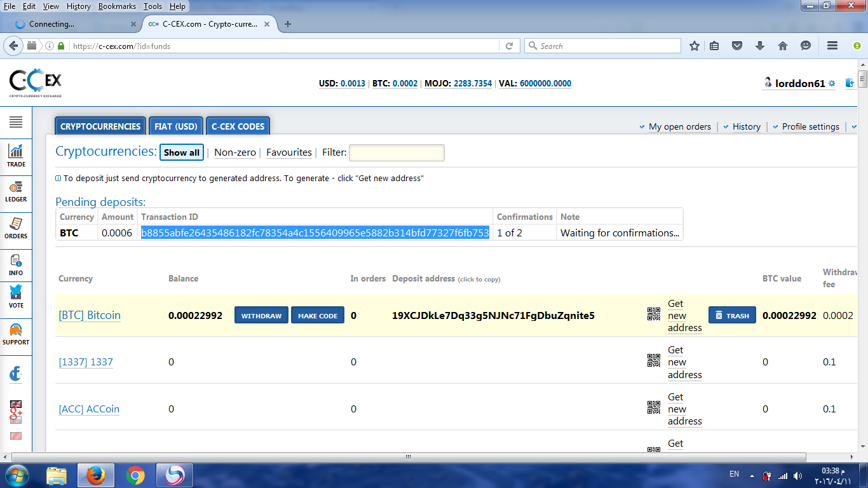The image size is (868, 488).
Task: Open C-CEX CODES tab
Action: (238, 126)
